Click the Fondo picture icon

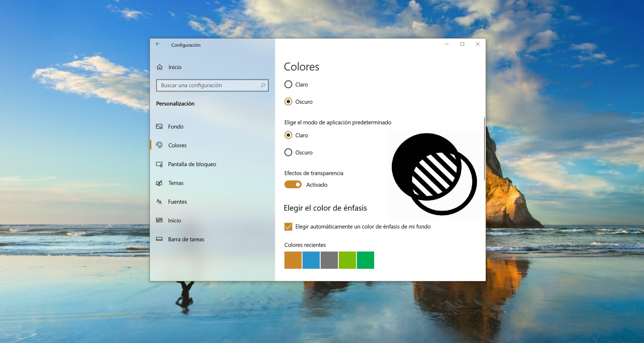pyautogui.click(x=159, y=126)
